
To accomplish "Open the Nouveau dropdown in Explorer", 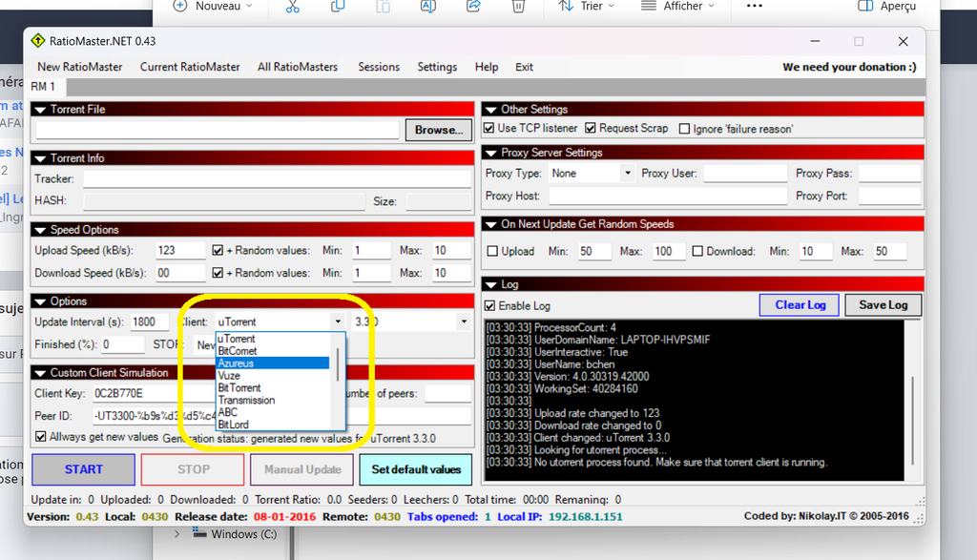I will pos(213,7).
